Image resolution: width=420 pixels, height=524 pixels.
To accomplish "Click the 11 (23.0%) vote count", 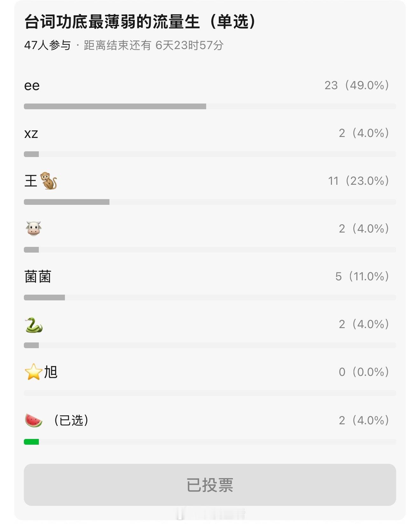I will (x=359, y=181).
